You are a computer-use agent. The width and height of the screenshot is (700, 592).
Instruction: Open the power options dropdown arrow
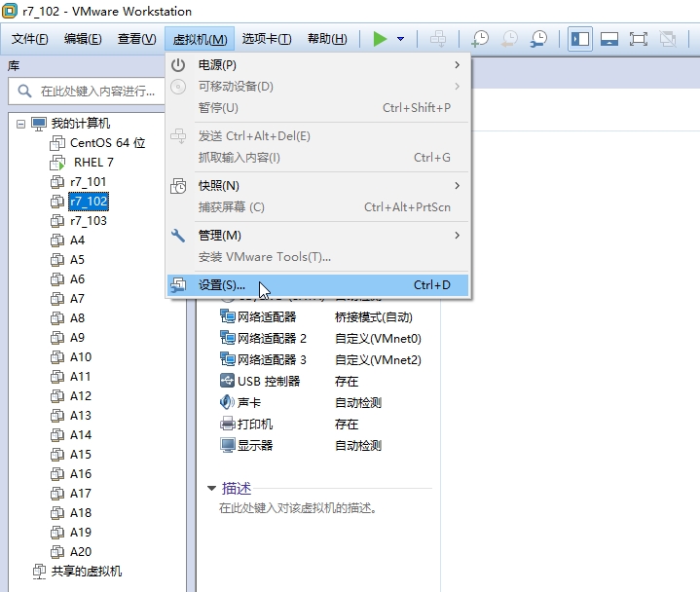pyautogui.click(x=400, y=39)
